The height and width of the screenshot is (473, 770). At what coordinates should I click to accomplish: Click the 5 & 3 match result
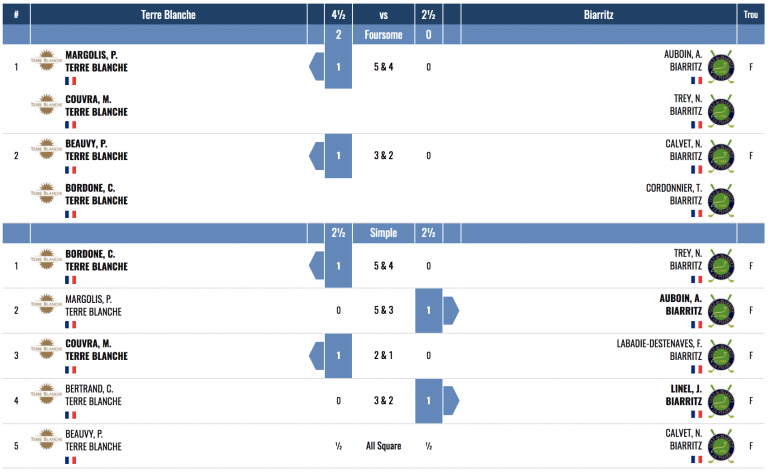[384, 310]
